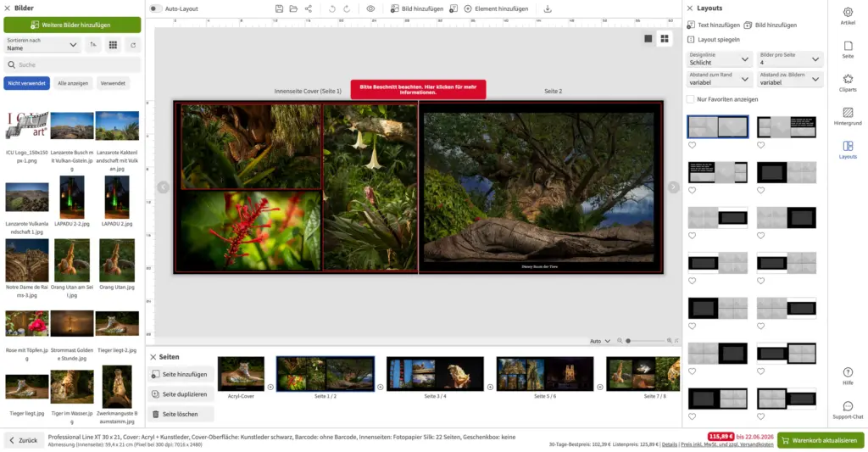Image resolution: width=868 pixels, height=452 pixels.
Task: Expand the Bilder pro Seite dropdown
Action: click(789, 59)
